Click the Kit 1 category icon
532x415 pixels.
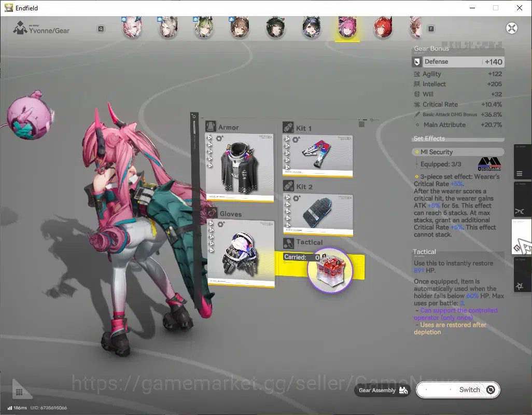pos(288,128)
